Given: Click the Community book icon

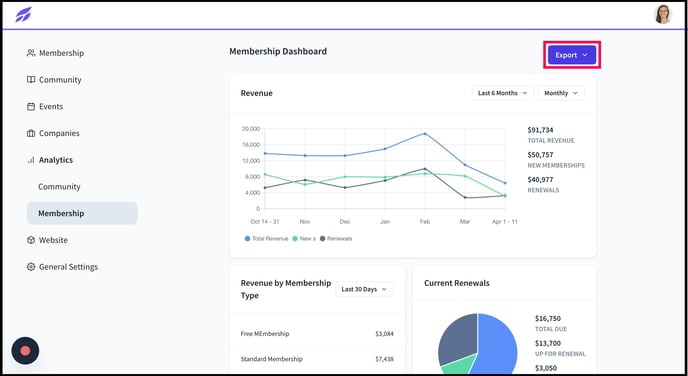Looking at the screenshot, I should click(31, 80).
